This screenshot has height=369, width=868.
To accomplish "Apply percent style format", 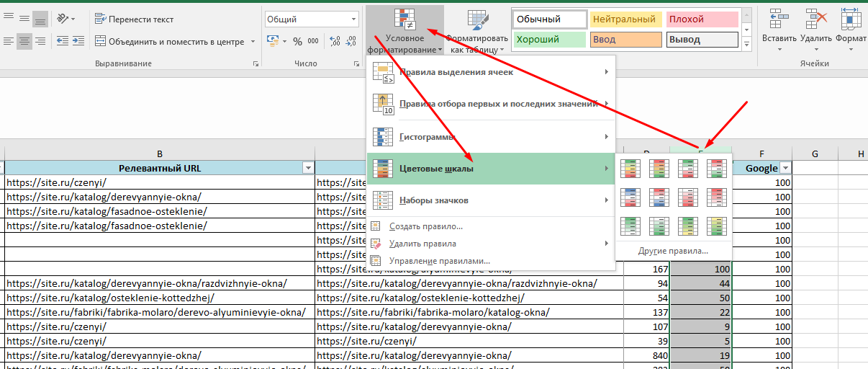I will tap(298, 41).
